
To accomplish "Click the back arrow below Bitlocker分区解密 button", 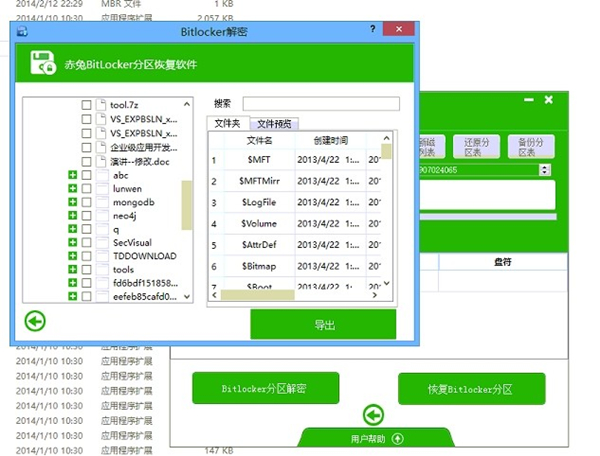I will [373, 414].
